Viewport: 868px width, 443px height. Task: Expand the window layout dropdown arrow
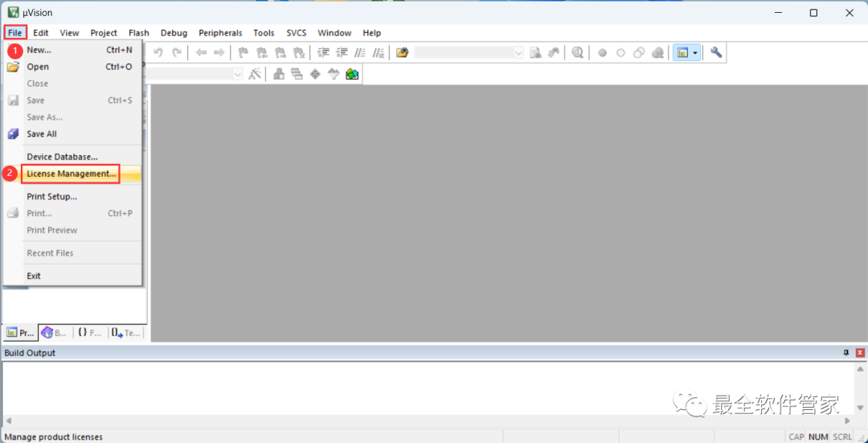coord(694,52)
